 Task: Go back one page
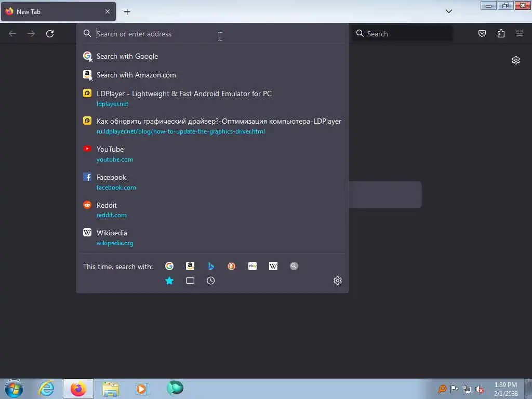[12, 34]
